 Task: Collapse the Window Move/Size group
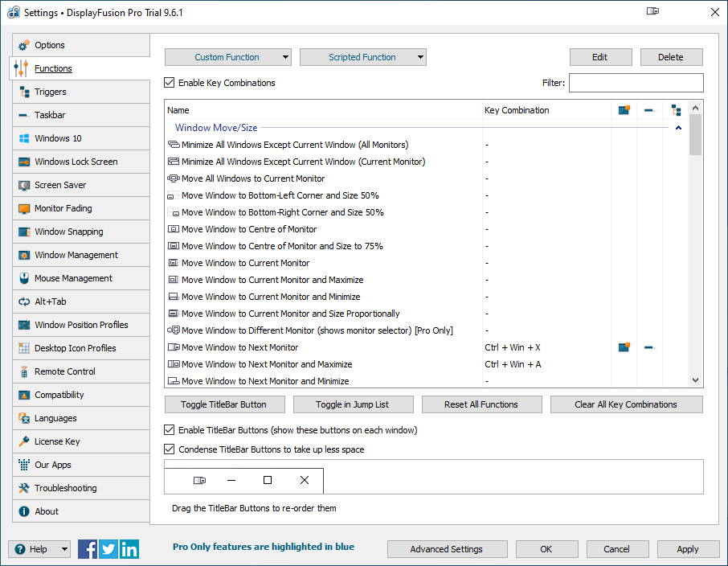point(678,127)
